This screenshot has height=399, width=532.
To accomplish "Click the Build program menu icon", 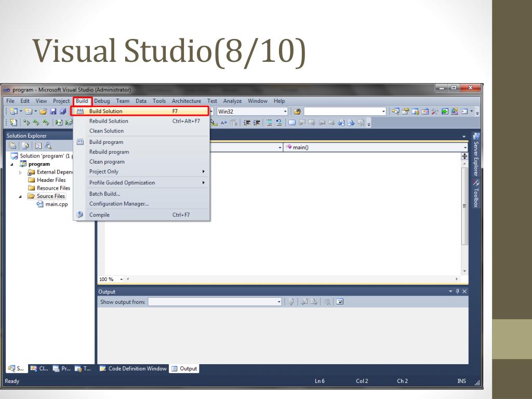I will click(80, 142).
